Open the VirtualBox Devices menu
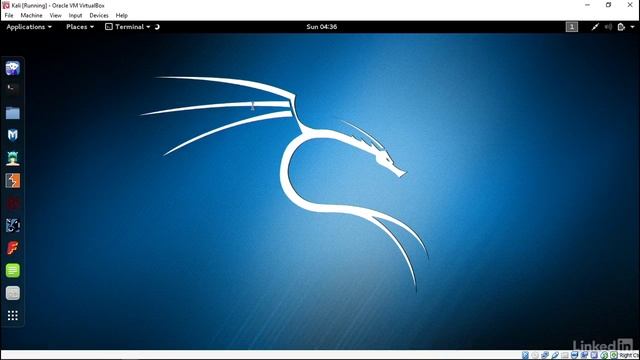640x360 pixels. tap(99, 16)
